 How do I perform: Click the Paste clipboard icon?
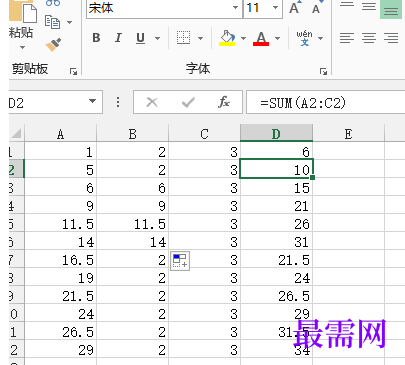[23, 11]
